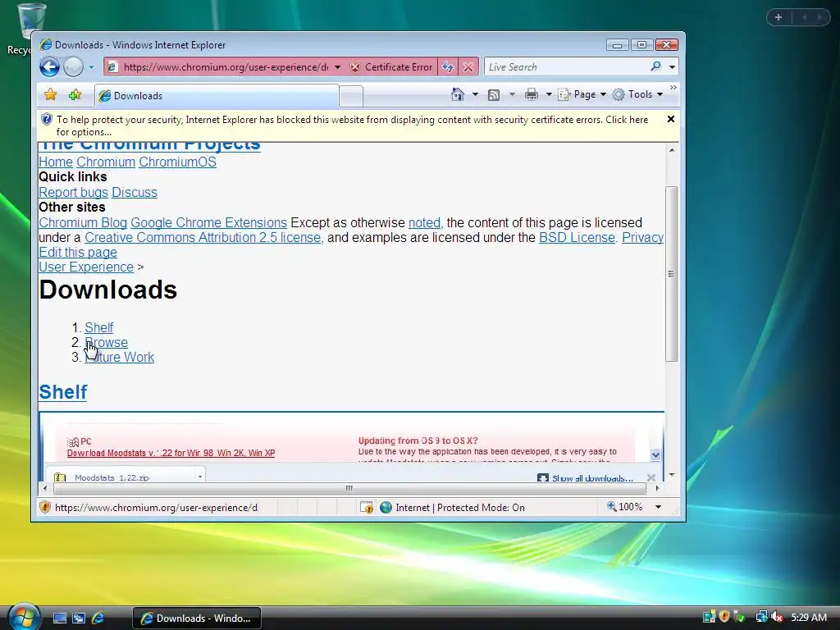Close the yellow information bar
Image resolution: width=840 pixels, height=630 pixels.
tap(671, 119)
